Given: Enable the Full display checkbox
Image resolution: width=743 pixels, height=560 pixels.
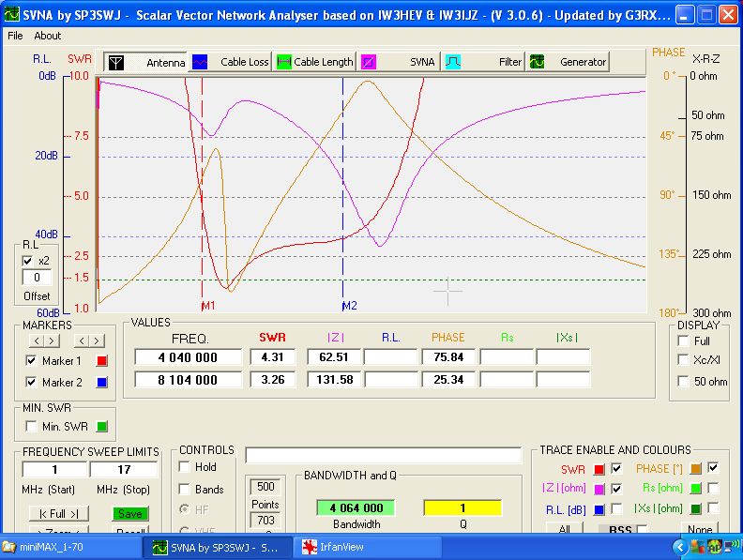Looking at the screenshot, I should coord(683,341).
